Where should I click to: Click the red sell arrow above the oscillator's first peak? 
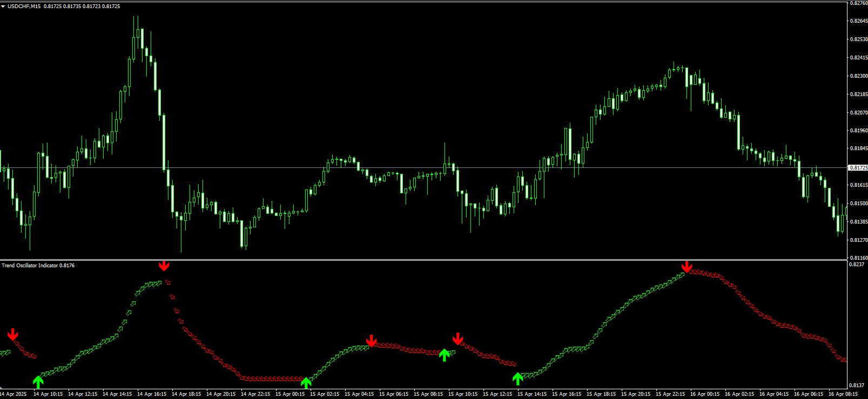pos(164,266)
